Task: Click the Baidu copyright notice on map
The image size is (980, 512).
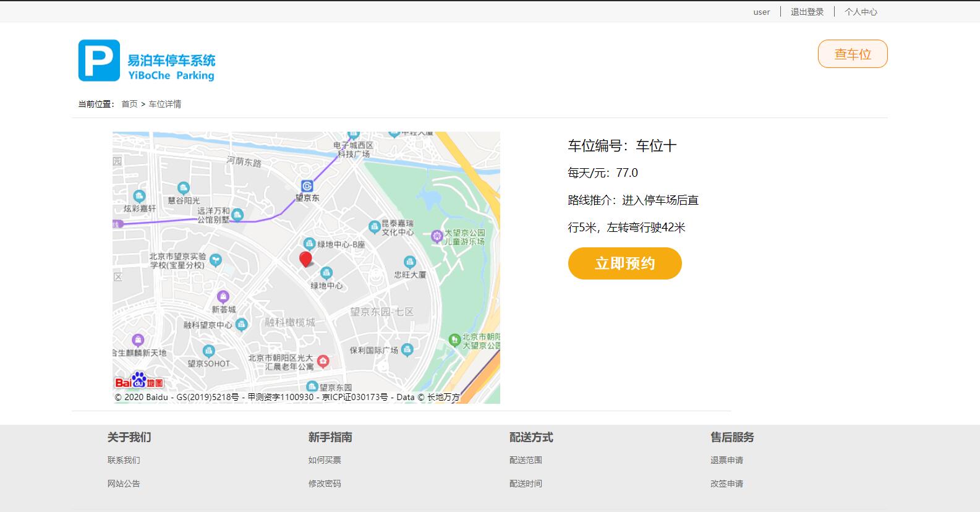Action: click(288, 397)
